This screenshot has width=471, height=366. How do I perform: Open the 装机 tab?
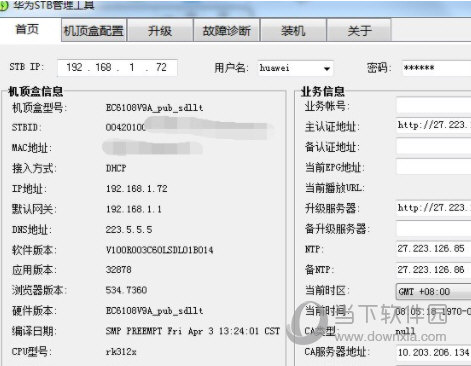click(293, 31)
